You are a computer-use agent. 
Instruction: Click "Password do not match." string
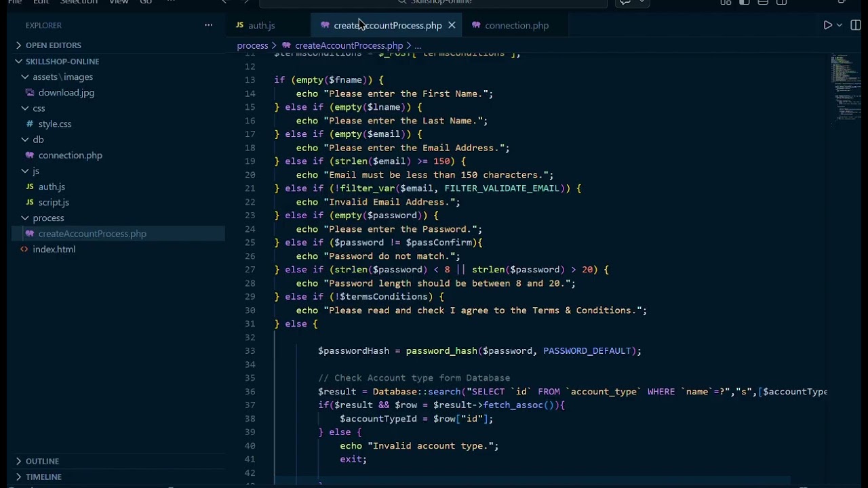[x=389, y=256]
